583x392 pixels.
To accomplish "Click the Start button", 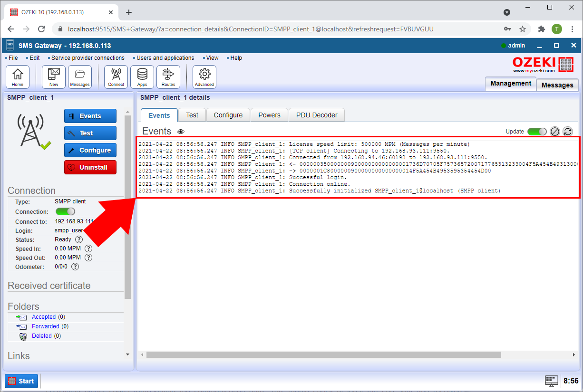I will (21, 381).
